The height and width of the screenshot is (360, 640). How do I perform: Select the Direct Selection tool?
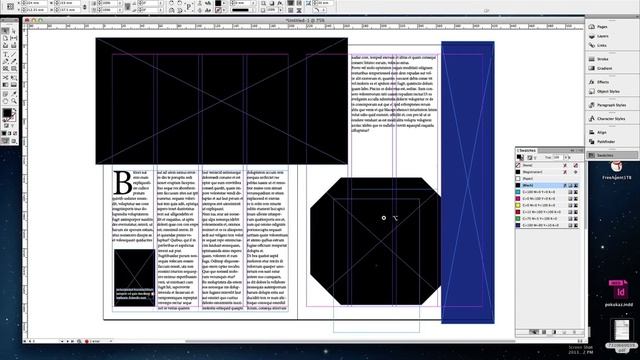13,31
